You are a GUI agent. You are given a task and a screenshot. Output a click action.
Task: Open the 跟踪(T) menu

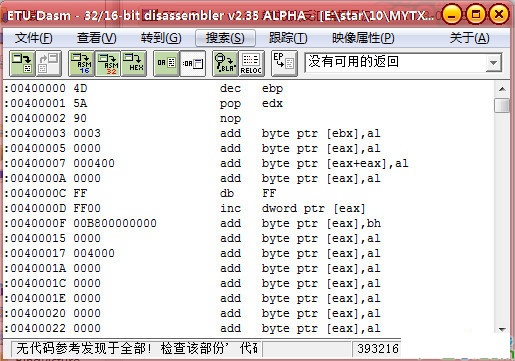tap(288, 38)
